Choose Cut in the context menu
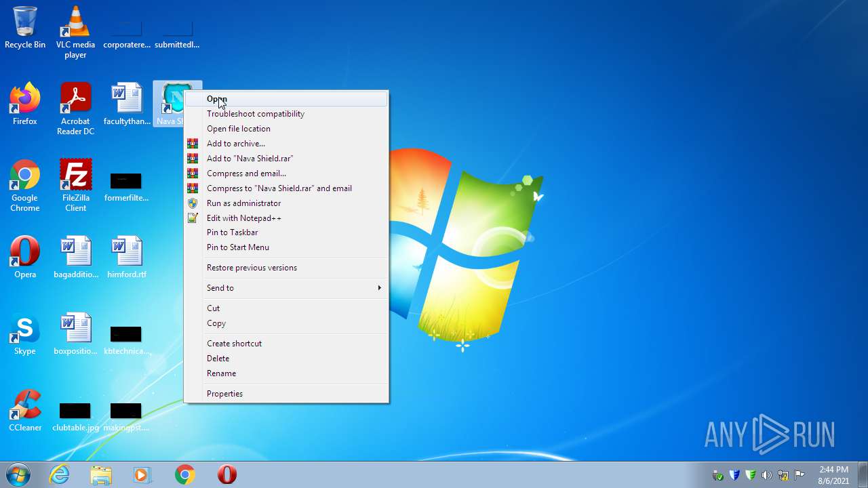Image resolution: width=868 pixels, height=488 pixels. pos(286,308)
